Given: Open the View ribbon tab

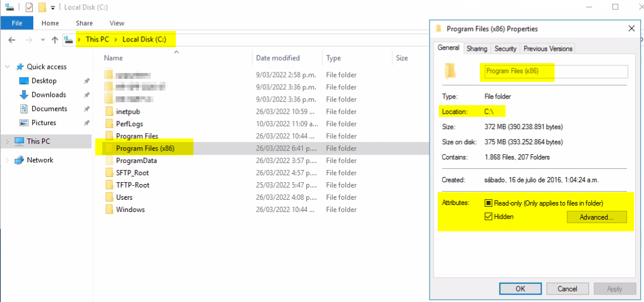Looking at the screenshot, I should 117,23.
